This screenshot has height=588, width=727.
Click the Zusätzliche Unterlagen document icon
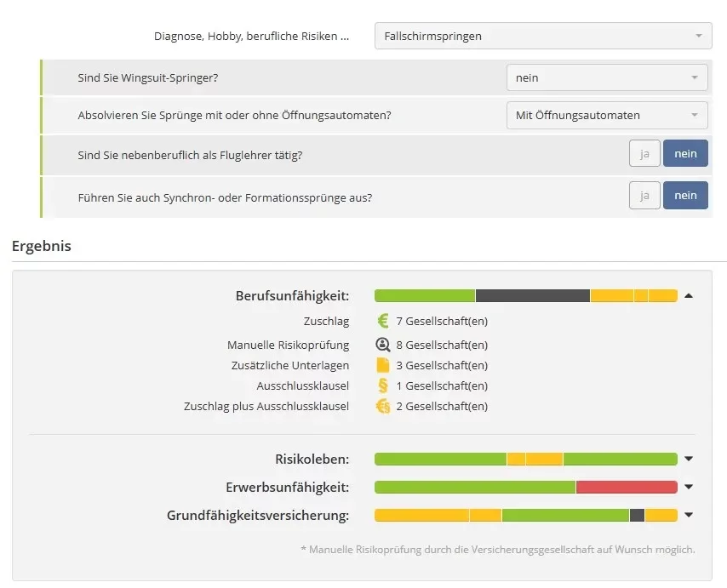381,365
